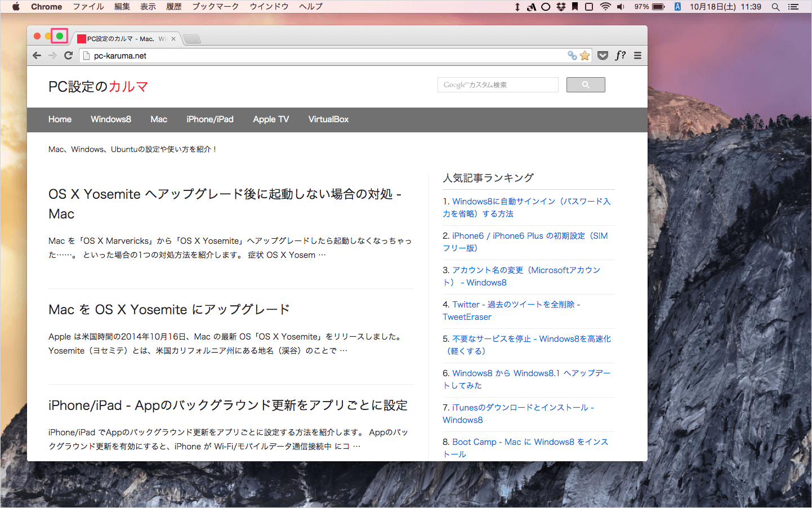Open ranking link Boot Camp - Mac に Windows8
812x508 pixels.
tap(525, 448)
